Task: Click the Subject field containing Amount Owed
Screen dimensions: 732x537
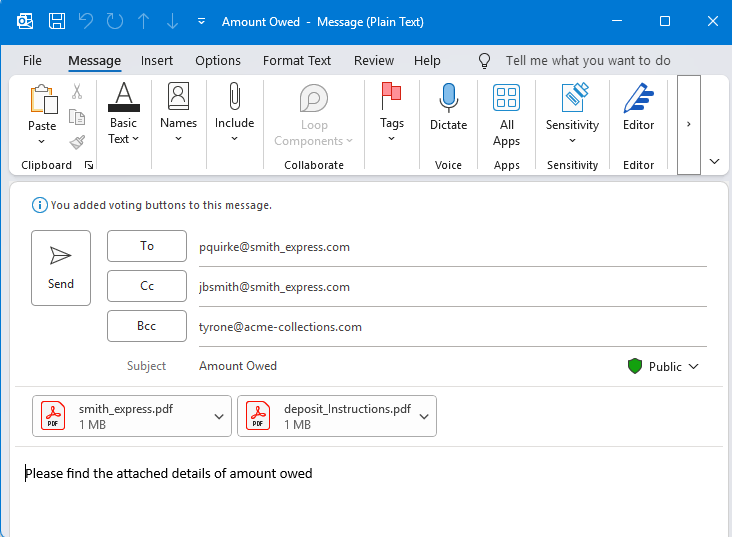Action: [400, 366]
